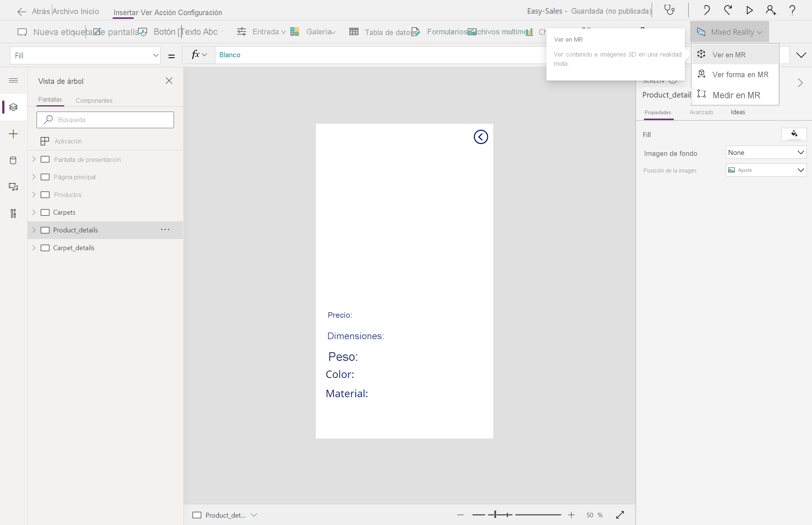Switch to the Componentes tab
The image size is (812, 525).
tap(94, 100)
